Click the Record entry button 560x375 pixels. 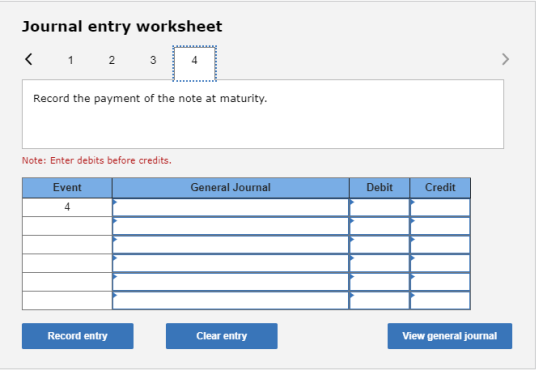[x=78, y=336]
